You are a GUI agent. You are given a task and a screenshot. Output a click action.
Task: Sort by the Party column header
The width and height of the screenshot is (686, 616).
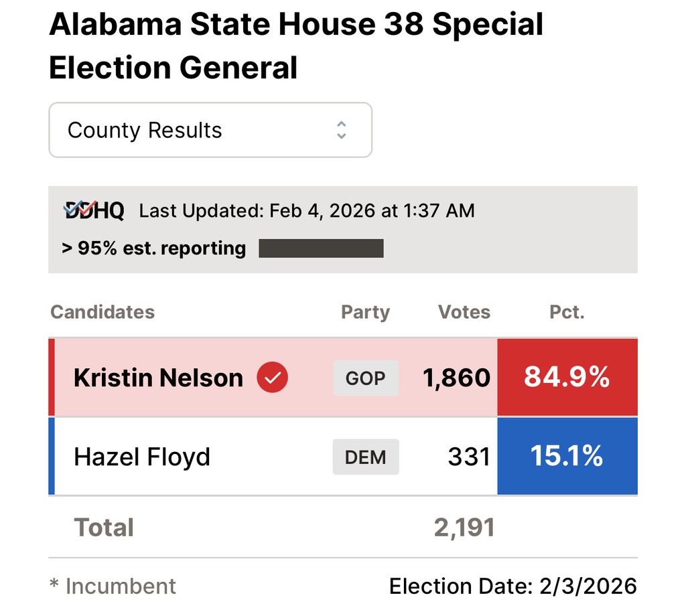[x=365, y=312]
